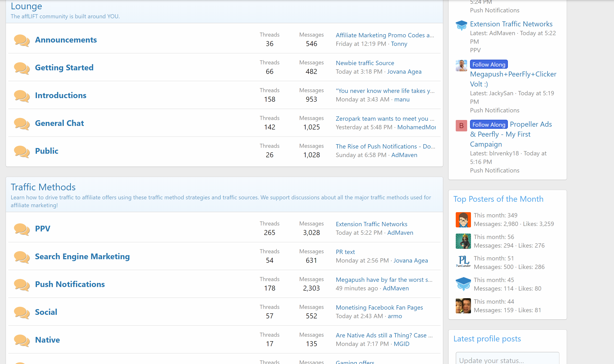
Task: Click in the Update your status field
Action: click(x=507, y=359)
